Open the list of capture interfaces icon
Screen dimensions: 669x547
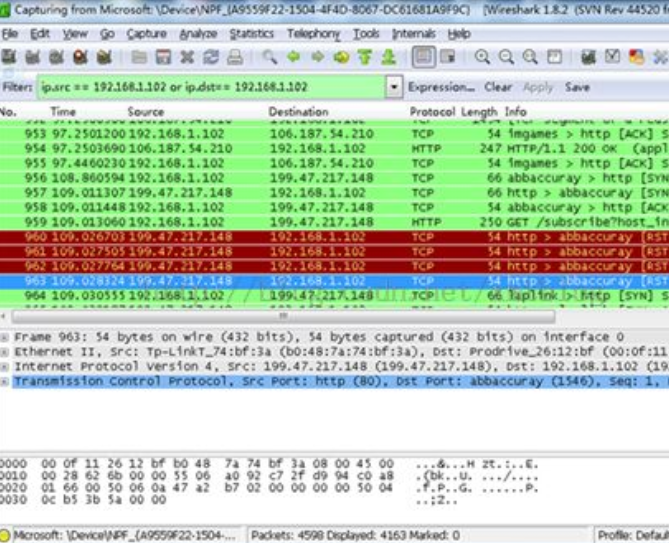point(9,57)
